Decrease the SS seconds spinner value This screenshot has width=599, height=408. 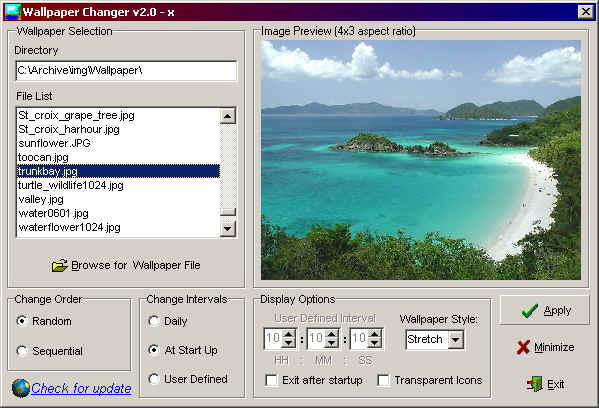[375, 343]
